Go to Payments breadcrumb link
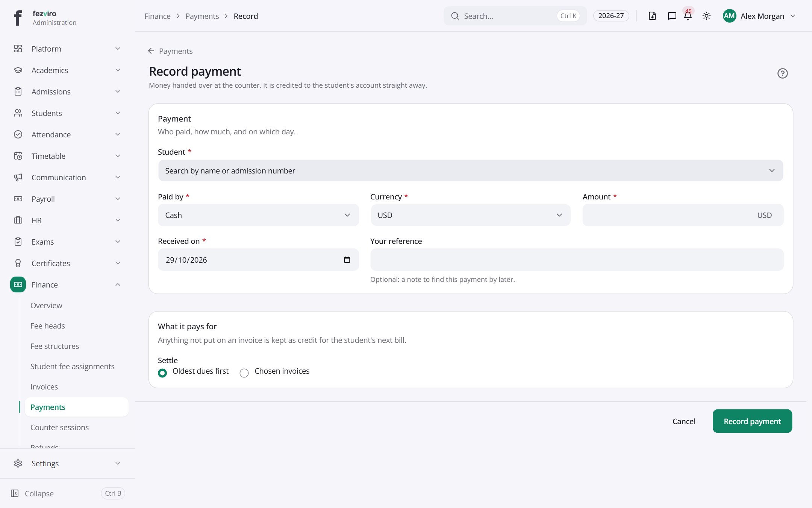Viewport: 812px width, 508px height. (202, 16)
